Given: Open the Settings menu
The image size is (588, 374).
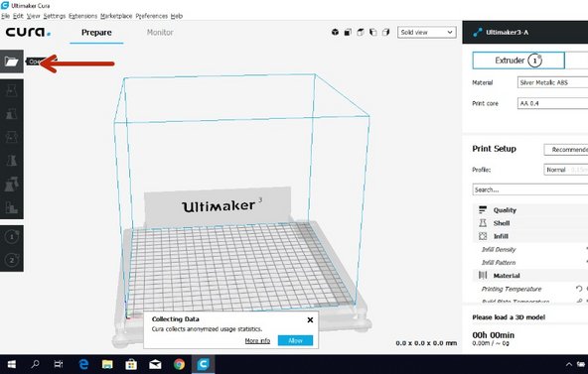Looking at the screenshot, I should point(55,16).
